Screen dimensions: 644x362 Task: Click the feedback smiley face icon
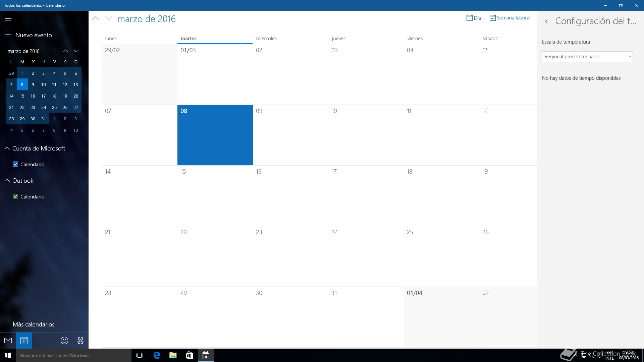pyautogui.click(x=64, y=341)
